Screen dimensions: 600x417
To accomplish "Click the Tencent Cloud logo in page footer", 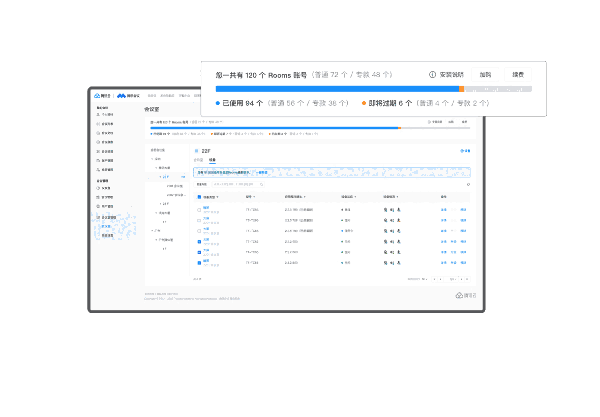I will [466, 295].
